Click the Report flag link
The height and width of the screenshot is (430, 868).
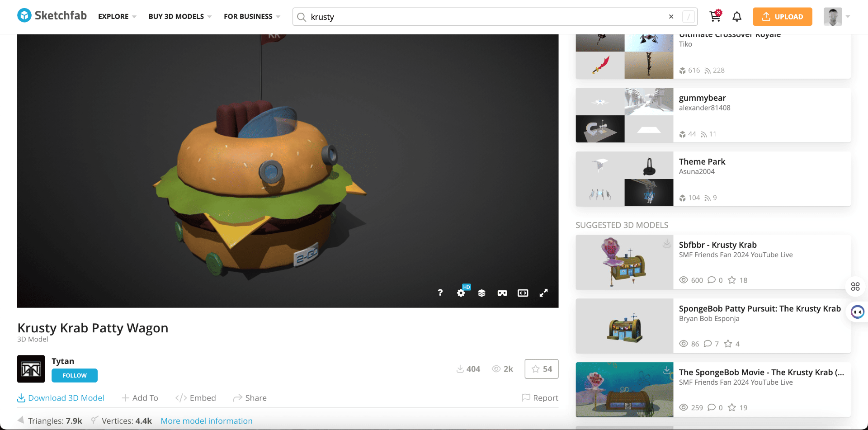point(540,398)
